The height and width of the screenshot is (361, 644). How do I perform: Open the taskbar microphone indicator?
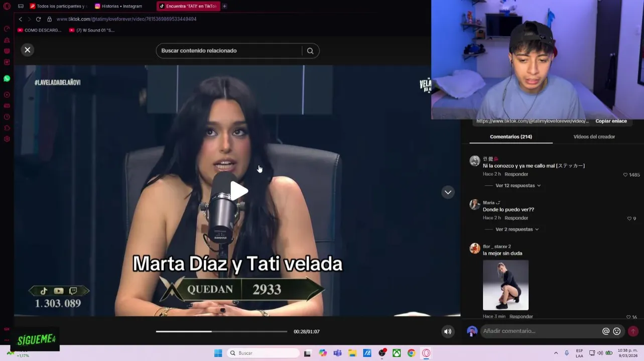(567, 353)
